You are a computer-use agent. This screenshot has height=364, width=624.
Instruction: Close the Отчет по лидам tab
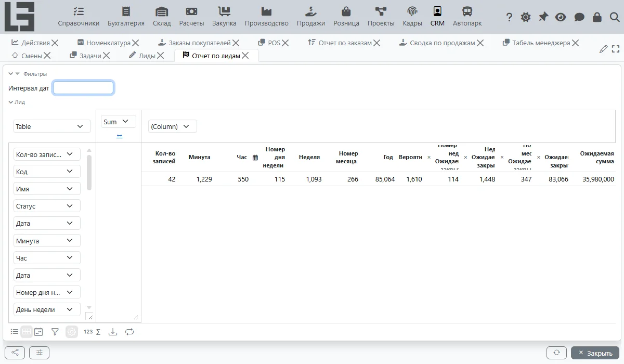[245, 55]
